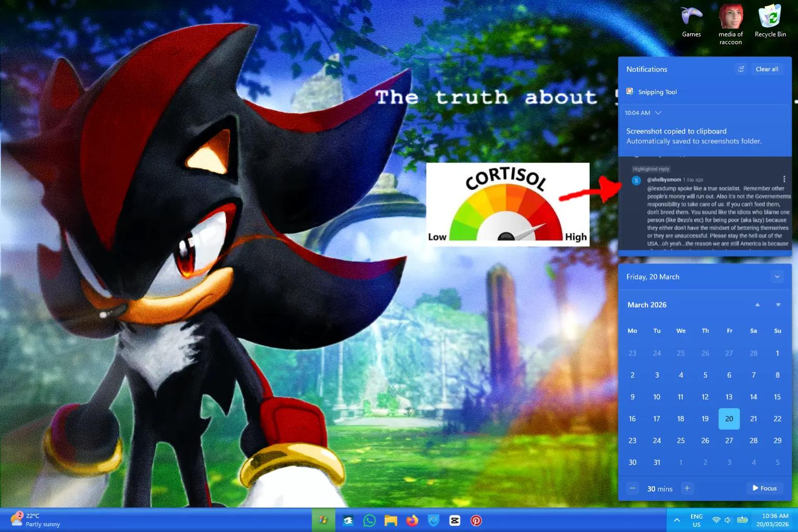
Task: Show hidden tray icons with the chevron
Action: [x=676, y=520]
